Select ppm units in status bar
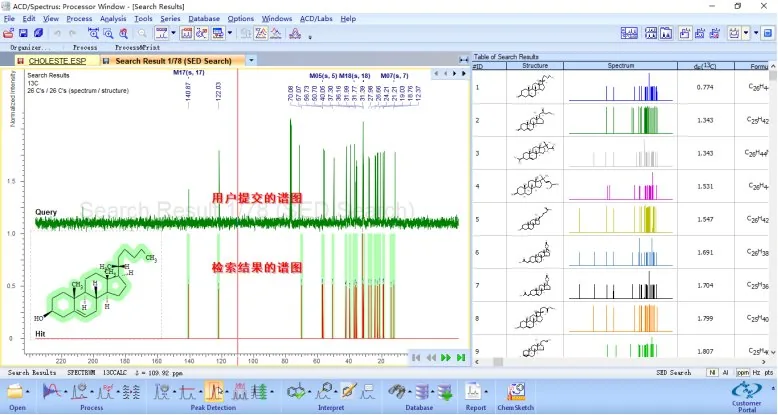The image size is (778, 415). click(743, 372)
